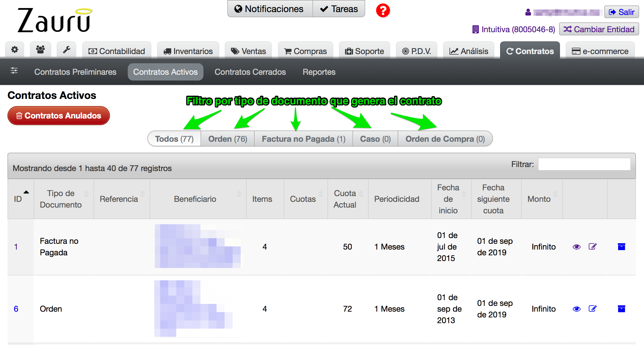Click the Items column header
Screen dimensions: 644x345
click(x=265, y=199)
